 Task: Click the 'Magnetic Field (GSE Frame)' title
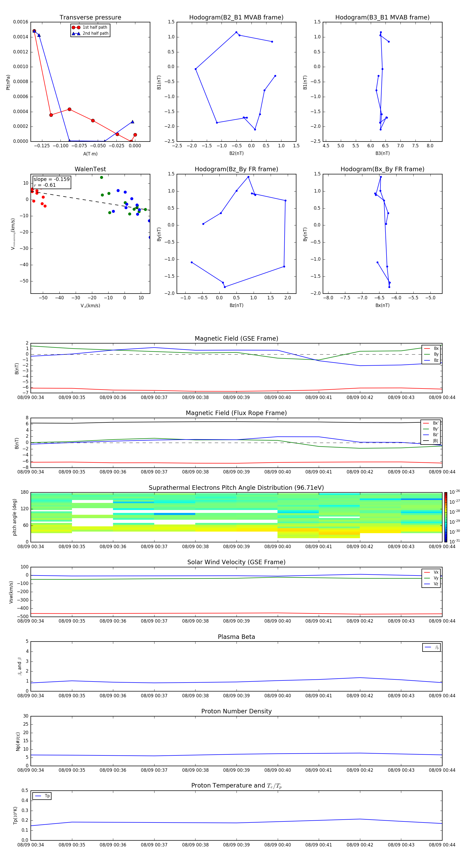point(236,339)
